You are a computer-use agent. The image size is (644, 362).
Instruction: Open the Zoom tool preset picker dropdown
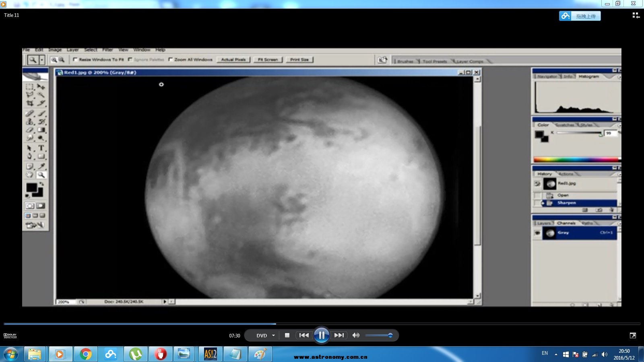pyautogui.click(x=41, y=60)
